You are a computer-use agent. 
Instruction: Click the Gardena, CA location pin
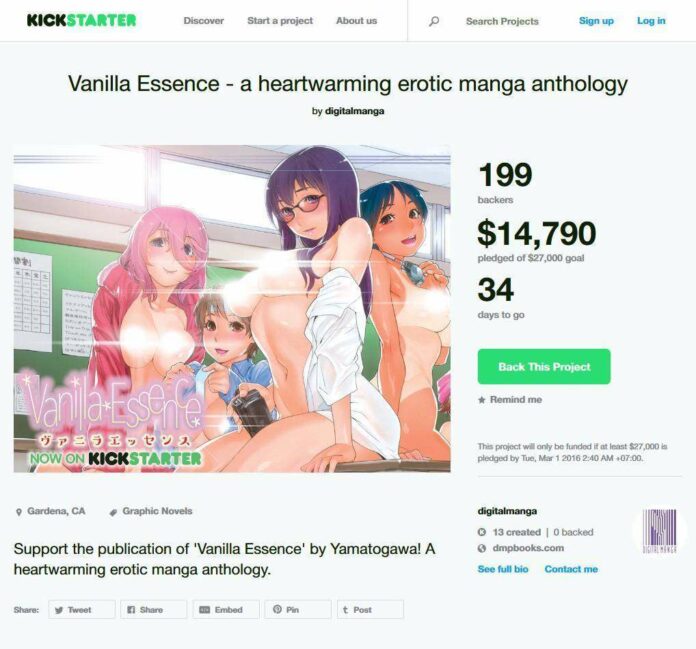[19, 512]
